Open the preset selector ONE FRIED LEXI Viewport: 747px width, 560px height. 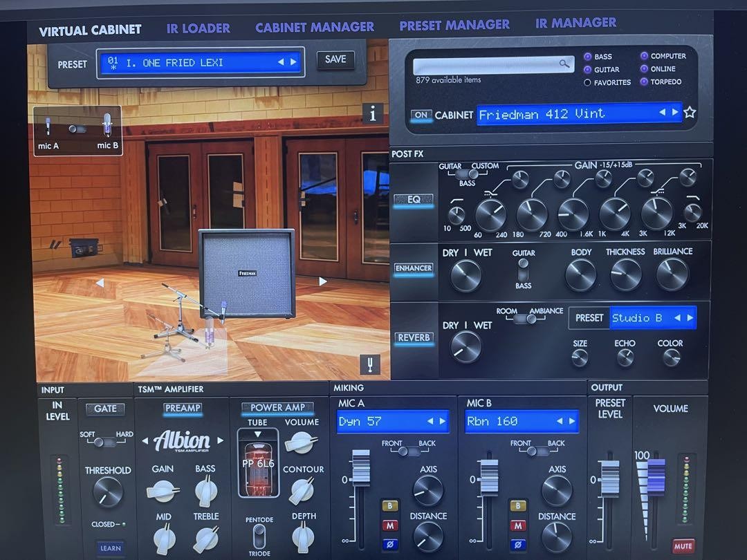click(x=200, y=62)
